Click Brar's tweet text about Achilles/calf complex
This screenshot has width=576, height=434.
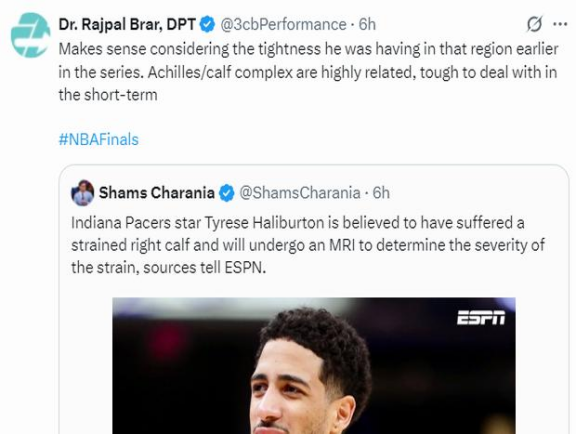309,72
